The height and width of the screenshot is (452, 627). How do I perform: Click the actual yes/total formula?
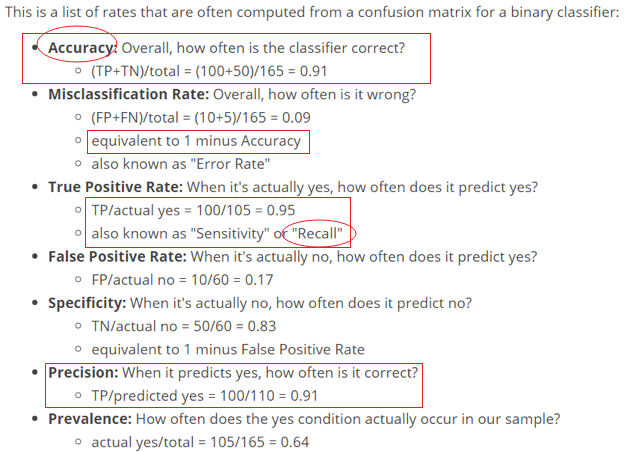pos(200,442)
